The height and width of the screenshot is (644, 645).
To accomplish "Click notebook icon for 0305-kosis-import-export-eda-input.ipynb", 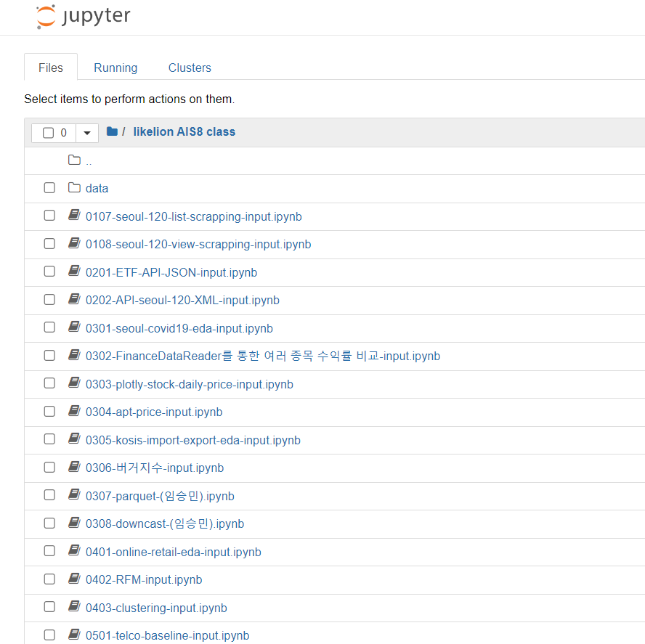I will [x=74, y=439].
